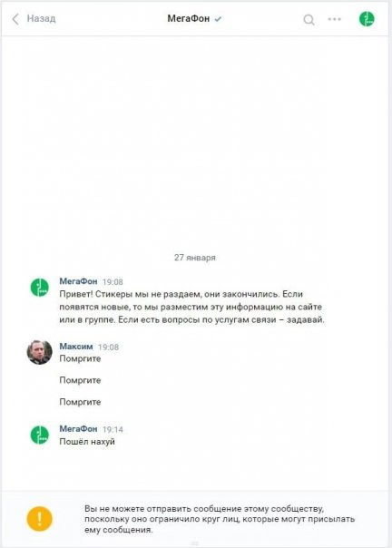
Task: Click МегаФон avatar on 19:08 message
Action: (x=40, y=288)
